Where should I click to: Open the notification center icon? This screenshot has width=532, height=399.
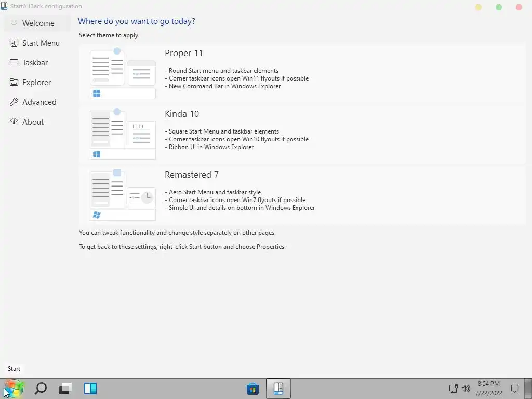pyautogui.click(x=515, y=389)
